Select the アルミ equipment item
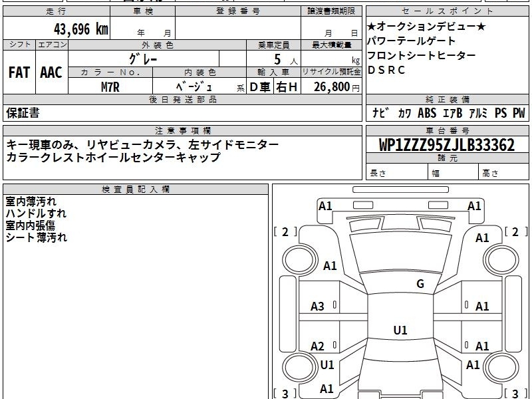This screenshot has height=399, width=532. pyautogui.click(x=478, y=113)
